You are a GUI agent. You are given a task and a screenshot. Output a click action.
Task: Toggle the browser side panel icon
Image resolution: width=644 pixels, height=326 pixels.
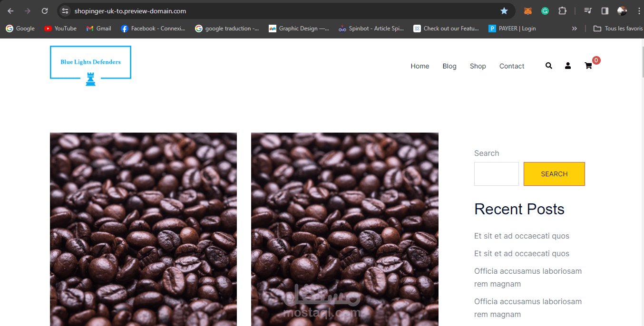tap(605, 11)
